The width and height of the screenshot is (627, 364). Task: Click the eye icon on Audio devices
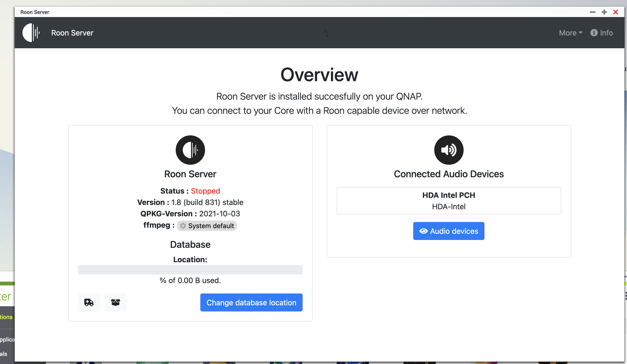[423, 231]
